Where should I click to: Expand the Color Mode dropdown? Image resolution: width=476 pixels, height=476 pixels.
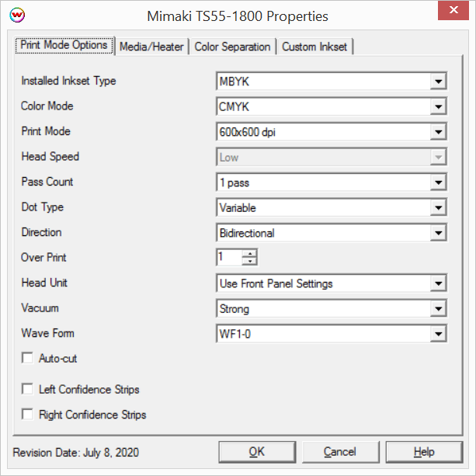pyautogui.click(x=439, y=106)
